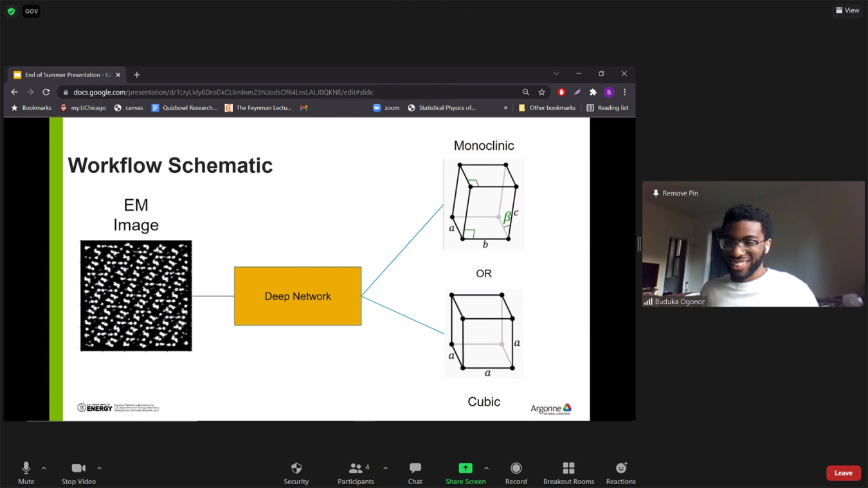The image size is (868, 488).
Task: Click the Argonne logo on slide
Action: click(x=551, y=408)
